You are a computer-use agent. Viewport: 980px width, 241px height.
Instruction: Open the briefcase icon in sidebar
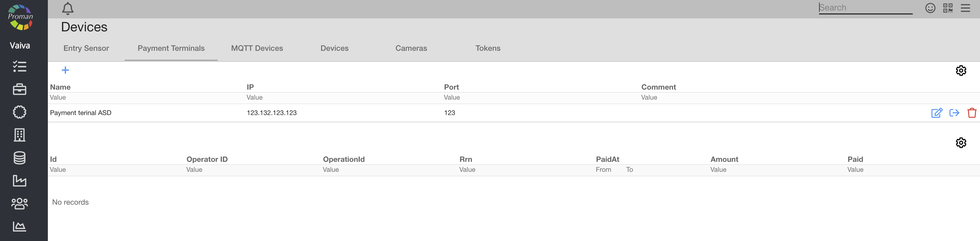[19, 89]
